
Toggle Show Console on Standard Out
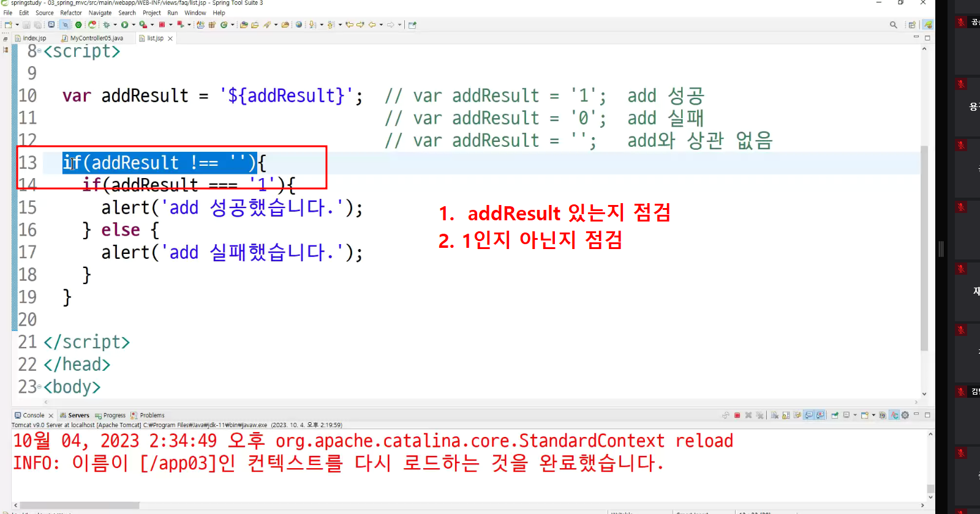click(x=809, y=415)
